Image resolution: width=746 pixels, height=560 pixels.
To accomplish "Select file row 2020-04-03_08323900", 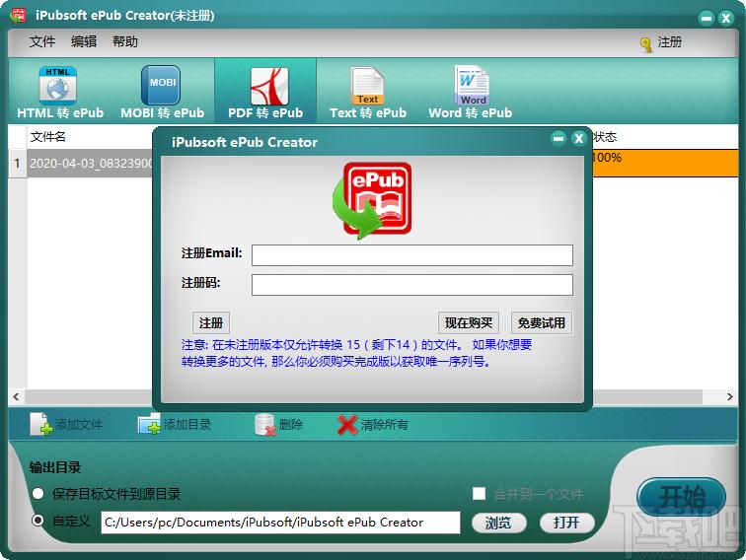I will click(x=90, y=163).
